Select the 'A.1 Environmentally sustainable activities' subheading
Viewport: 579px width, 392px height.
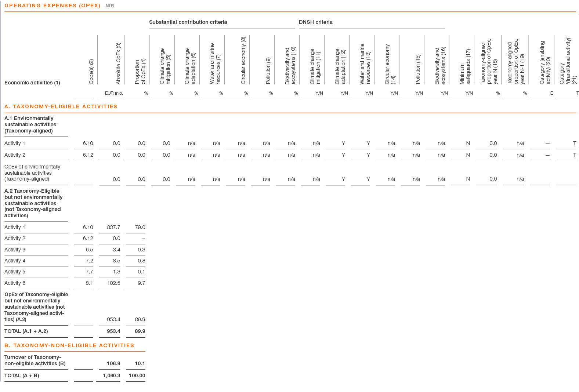30,124
